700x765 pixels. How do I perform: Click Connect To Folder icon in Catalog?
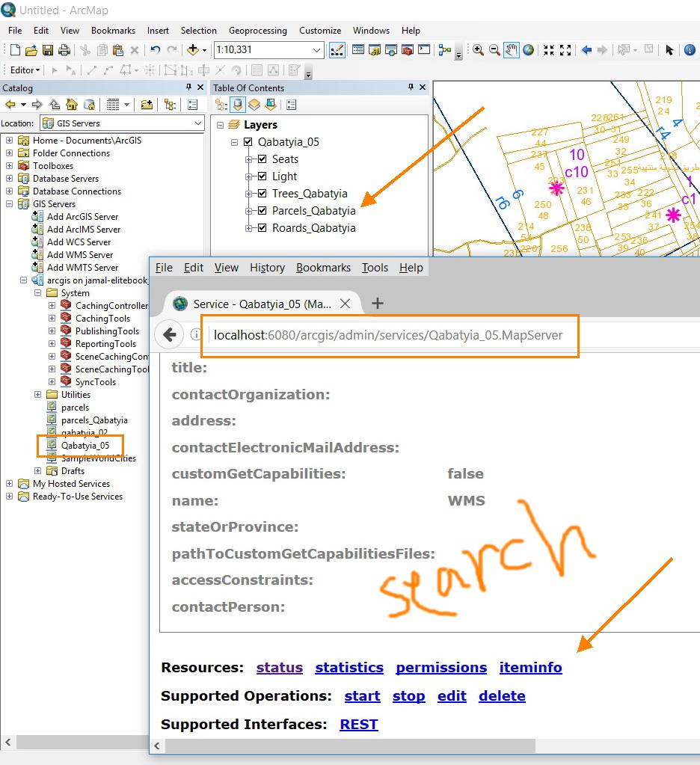tap(147, 105)
